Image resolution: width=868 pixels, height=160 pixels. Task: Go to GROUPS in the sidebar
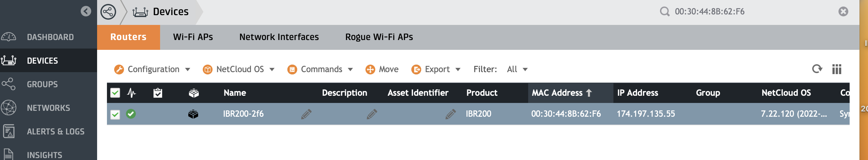click(x=42, y=84)
